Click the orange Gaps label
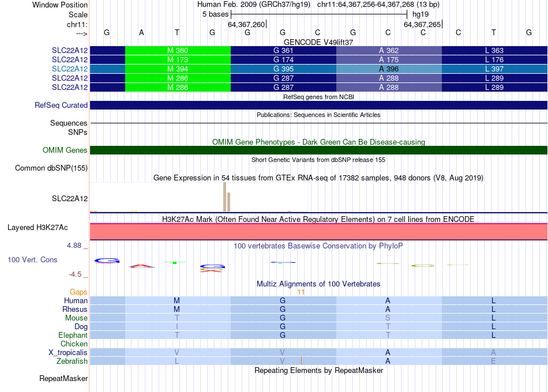548x392 pixels. coord(78,292)
